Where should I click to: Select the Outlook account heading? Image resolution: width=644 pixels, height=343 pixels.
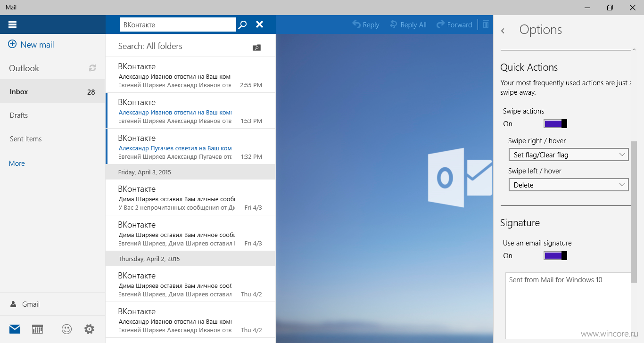pyautogui.click(x=24, y=68)
